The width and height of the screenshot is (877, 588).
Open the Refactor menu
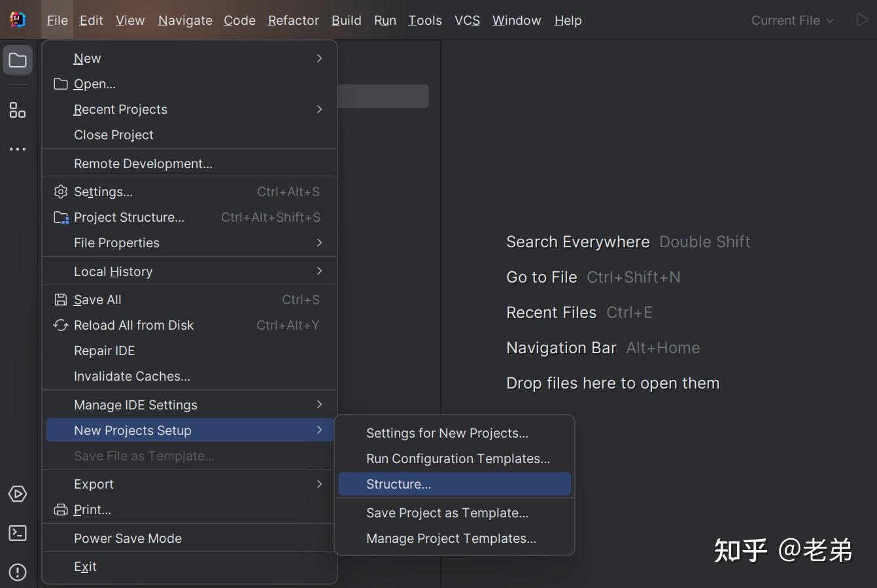click(293, 20)
